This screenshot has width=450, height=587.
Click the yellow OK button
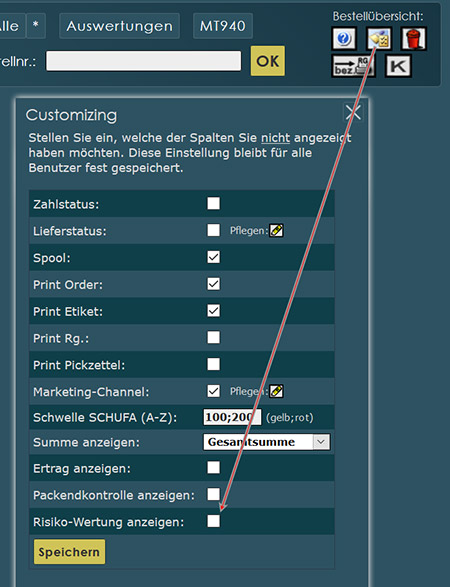click(268, 61)
